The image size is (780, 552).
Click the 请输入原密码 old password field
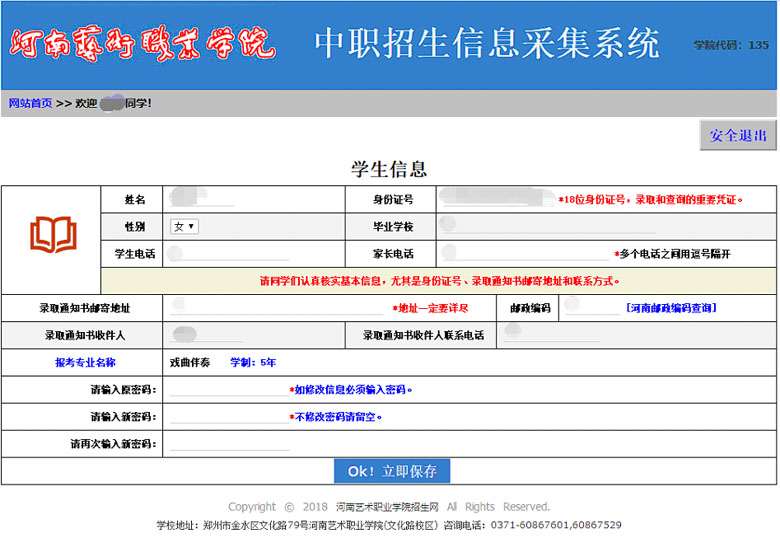(x=229, y=389)
